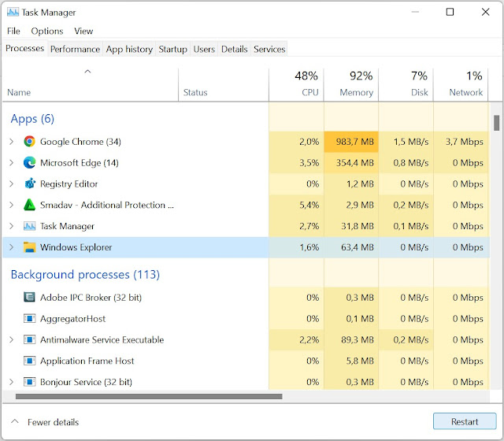Click Windows Explorer's 63,4 MB memory cell
This screenshot has height=441, width=504.
click(351, 247)
